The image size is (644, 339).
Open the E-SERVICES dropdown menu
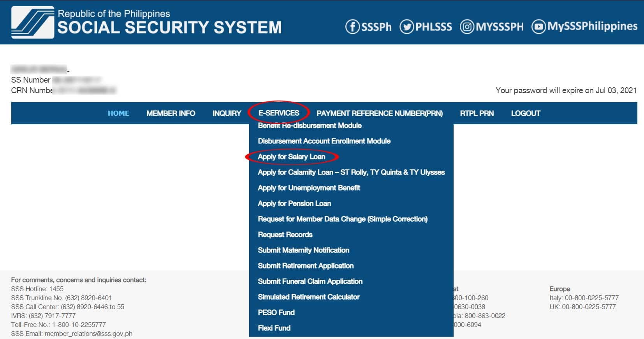click(x=279, y=113)
